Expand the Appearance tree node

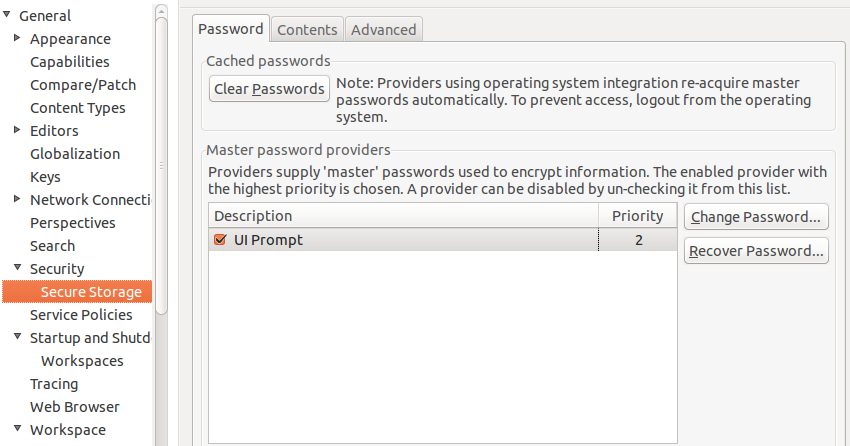click(x=18, y=38)
